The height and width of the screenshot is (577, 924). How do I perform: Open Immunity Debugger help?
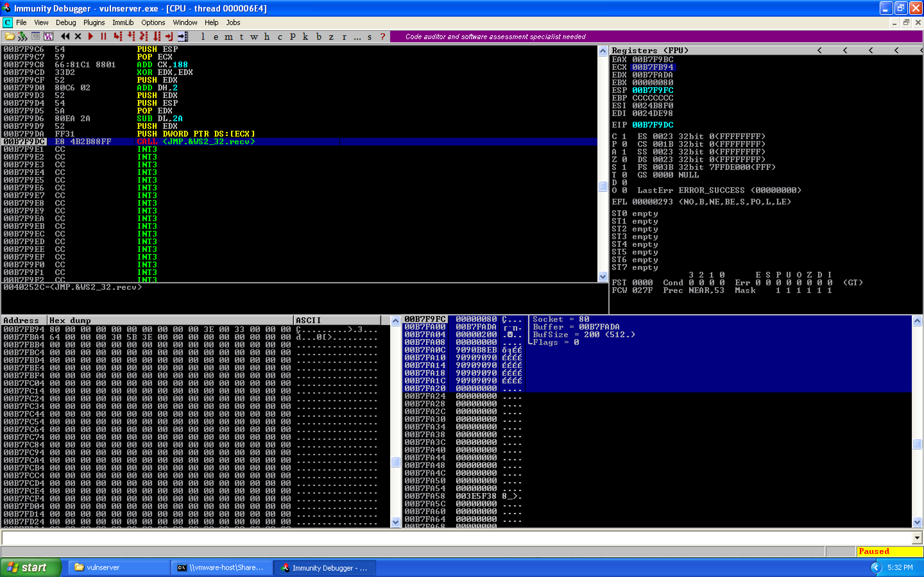coord(382,37)
